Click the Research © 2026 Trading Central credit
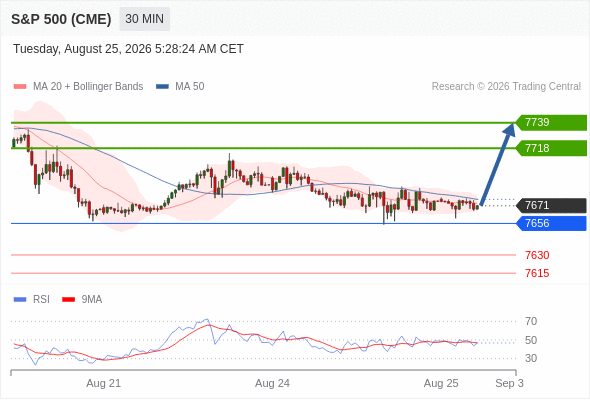 (x=506, y=87)
